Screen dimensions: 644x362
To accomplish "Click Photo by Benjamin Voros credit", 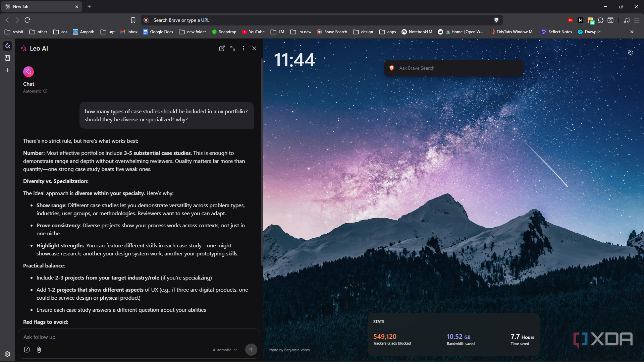I will coord(289,350).
